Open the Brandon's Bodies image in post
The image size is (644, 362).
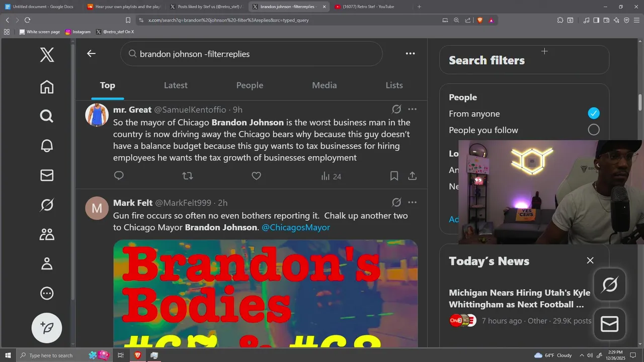[266, 294]
